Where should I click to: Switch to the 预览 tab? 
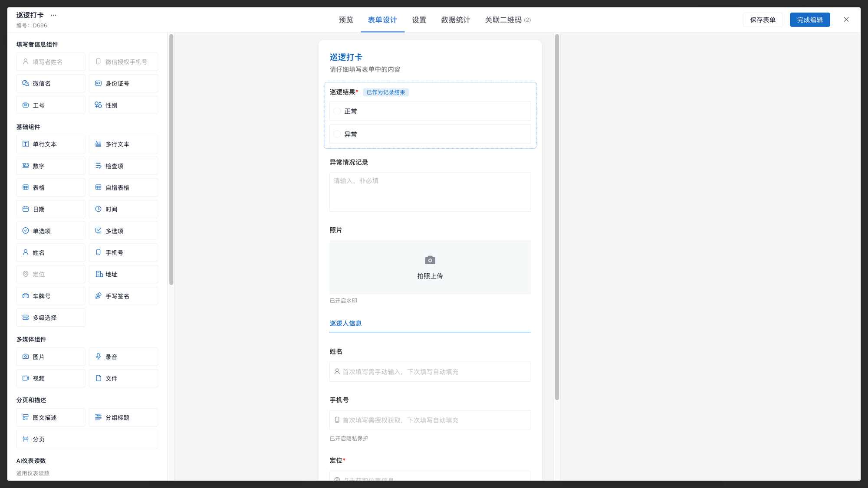coord(346,20)
